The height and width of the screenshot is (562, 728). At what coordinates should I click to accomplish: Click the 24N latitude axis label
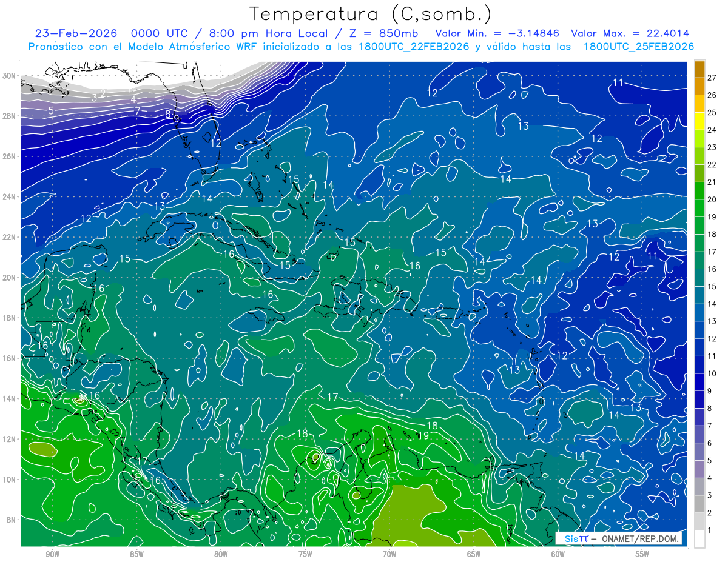9,196
